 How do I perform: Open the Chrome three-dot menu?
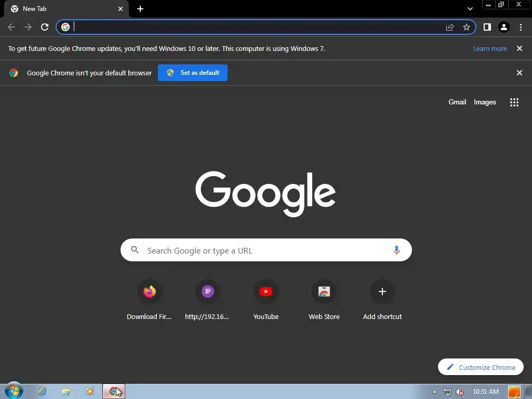(521, 27)
